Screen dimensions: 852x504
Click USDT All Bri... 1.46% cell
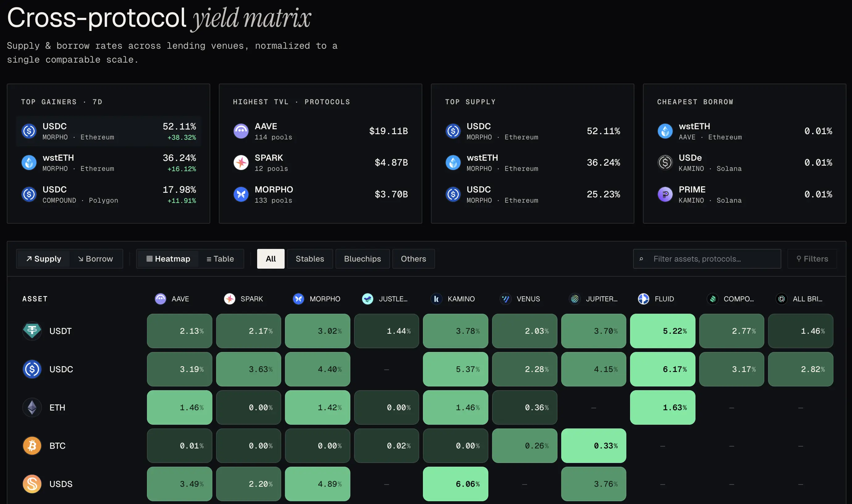tap(801, 331)
